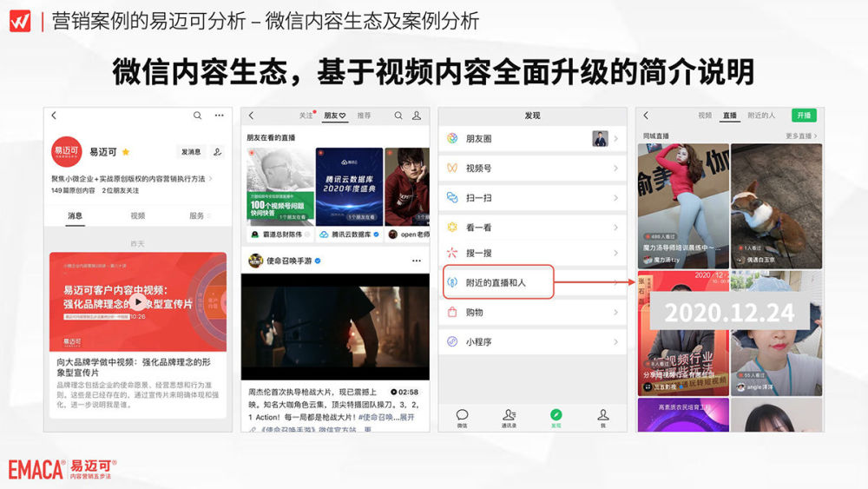Click chevron on 小程序 row
Viewport: 868px width, 489px height.
click(x=615, y=341)
